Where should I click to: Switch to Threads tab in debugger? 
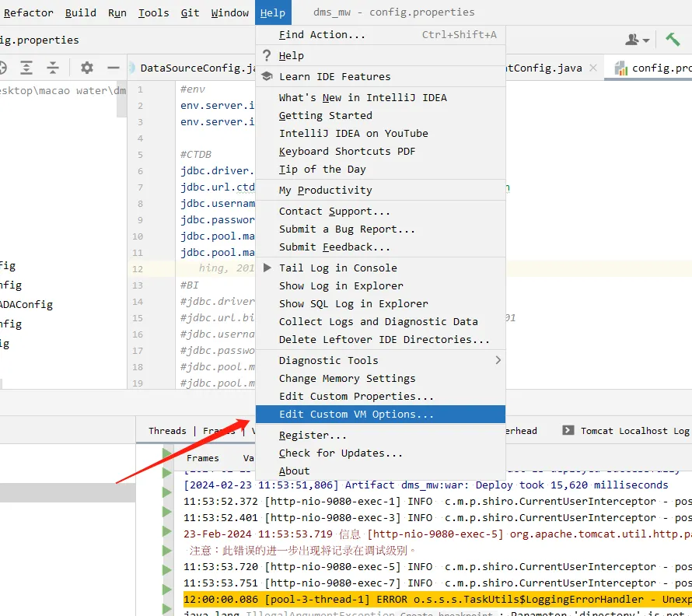pyautogui.click(x=167, y=431)
